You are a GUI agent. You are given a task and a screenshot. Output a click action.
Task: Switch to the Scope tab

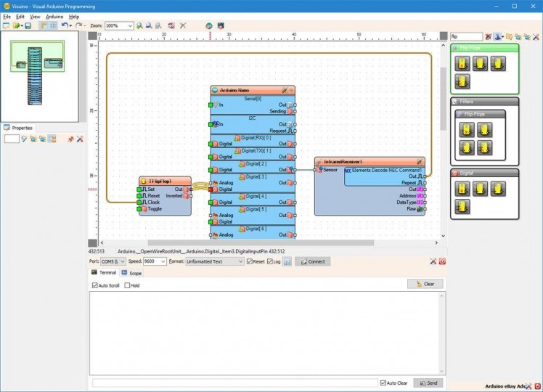tap(131, 273)
